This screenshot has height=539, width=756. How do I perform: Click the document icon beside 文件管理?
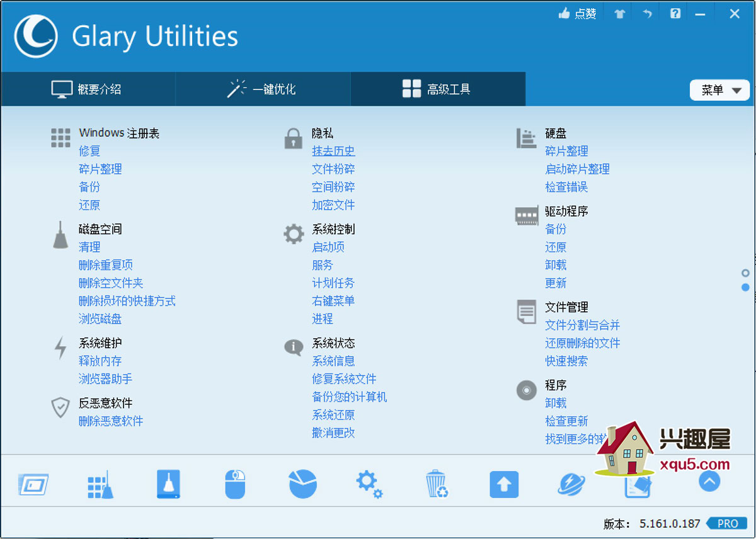pyautogui.click(x=526, y=312)
